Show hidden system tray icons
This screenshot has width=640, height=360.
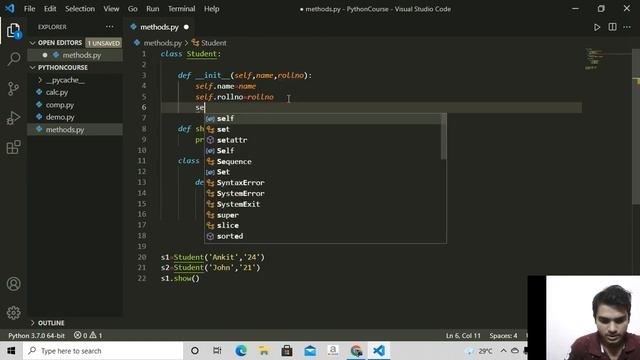coord(503,351)
